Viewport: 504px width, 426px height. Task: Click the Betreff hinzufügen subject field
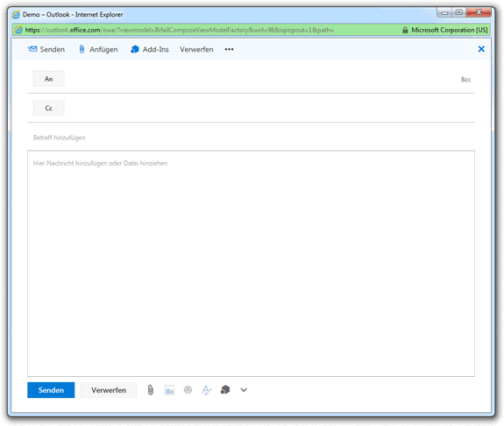[251, 138]
